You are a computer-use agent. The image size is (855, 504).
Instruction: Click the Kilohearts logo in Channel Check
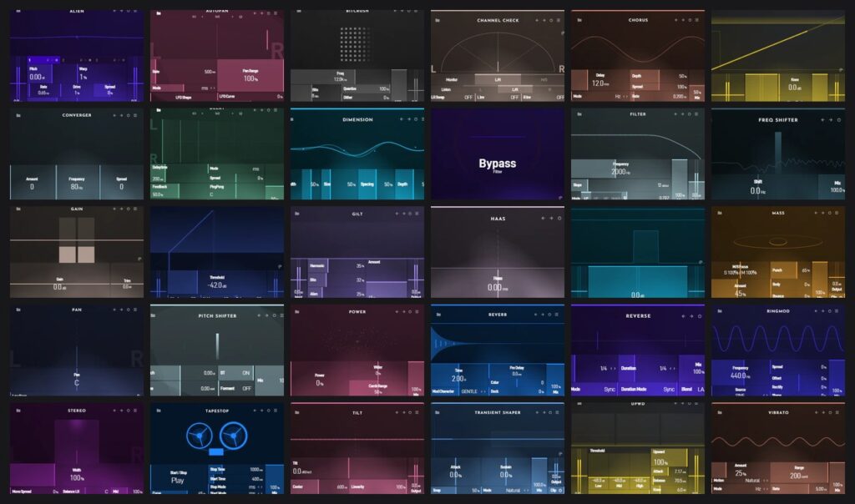(x=438, y=20)
